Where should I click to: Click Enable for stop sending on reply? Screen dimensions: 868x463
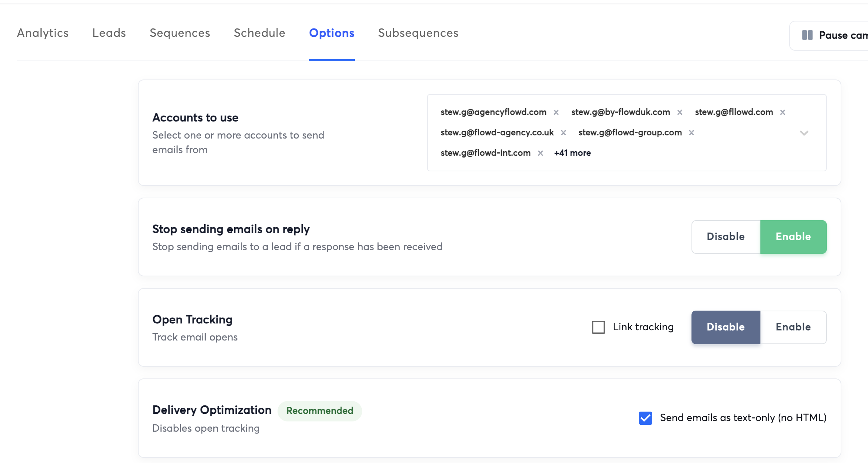[x=793, y=237]
